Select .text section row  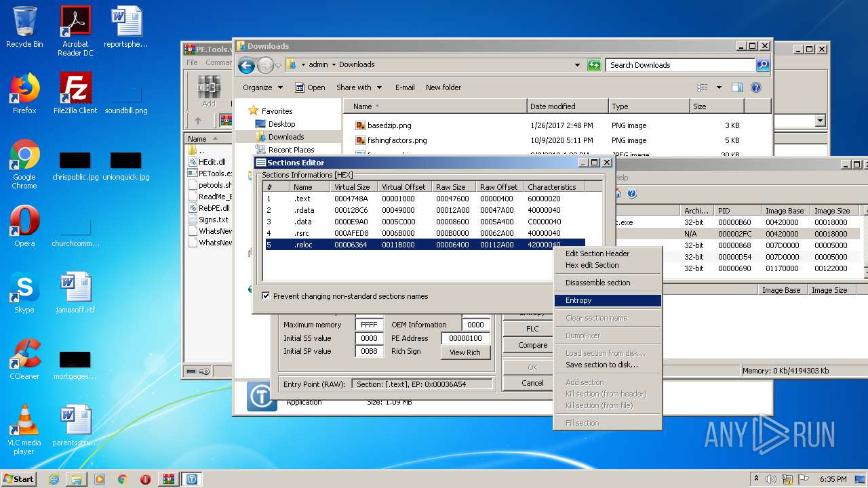(425, 199)
